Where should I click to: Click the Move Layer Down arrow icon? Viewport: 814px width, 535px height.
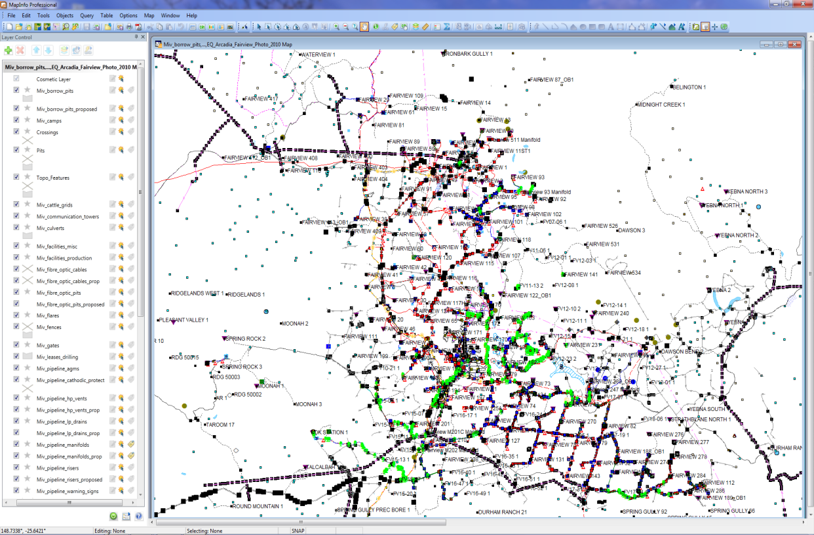coord(47,50)
